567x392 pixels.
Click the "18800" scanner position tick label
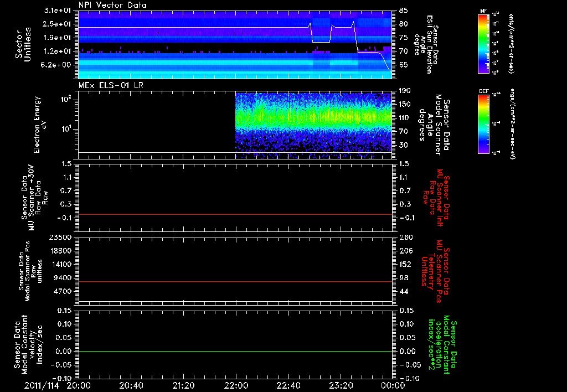click(x=60, y=251)
